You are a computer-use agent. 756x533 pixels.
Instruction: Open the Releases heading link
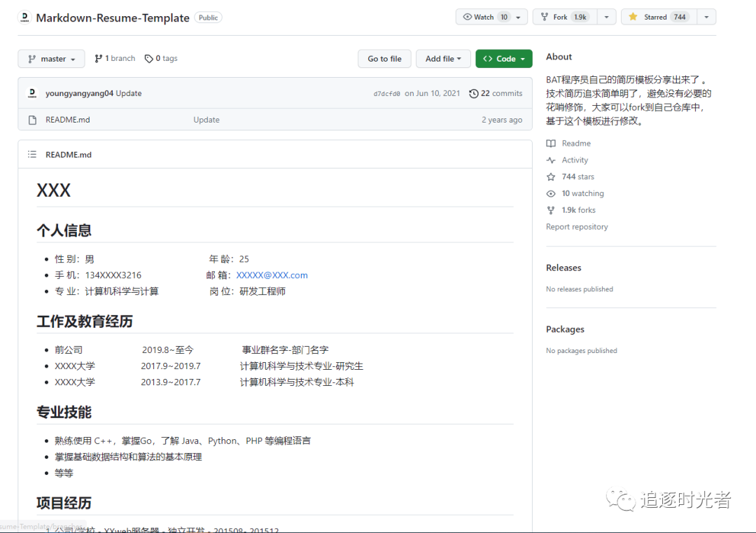563,268
